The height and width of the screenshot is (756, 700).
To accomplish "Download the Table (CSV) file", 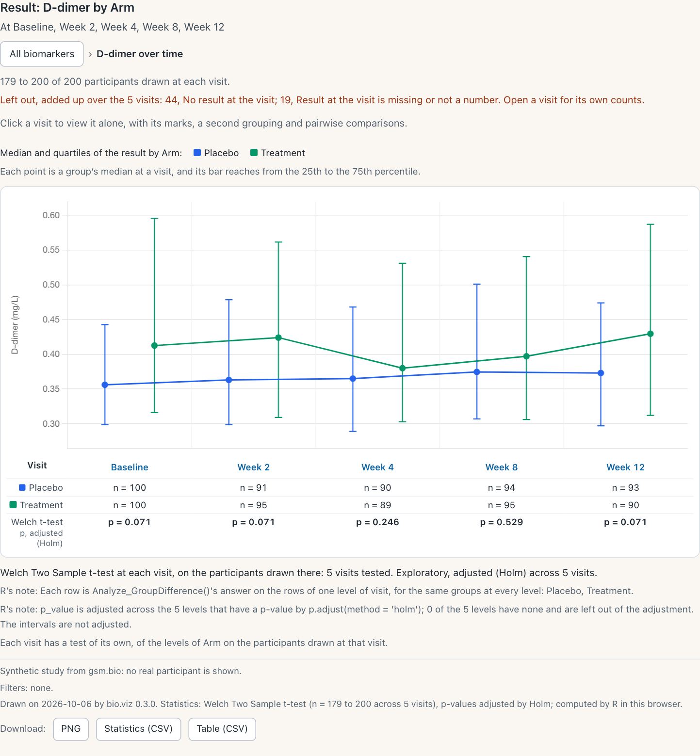I will (x=222, y=729).
